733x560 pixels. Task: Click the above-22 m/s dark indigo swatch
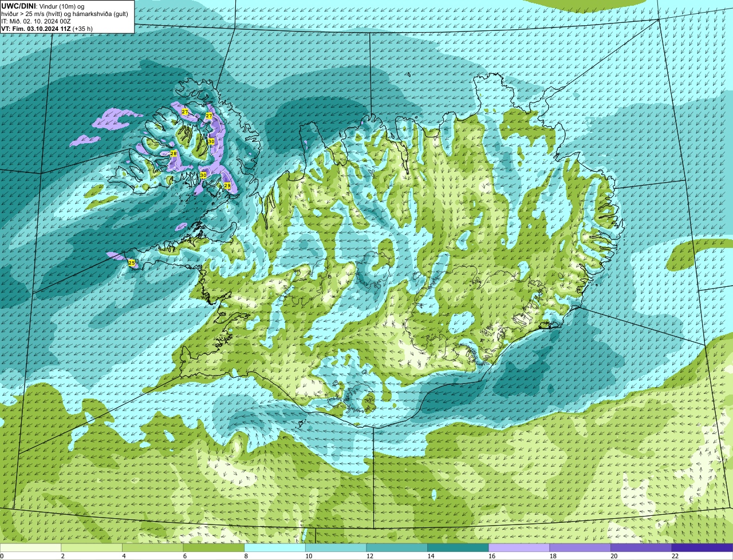[x=702, y=547]
